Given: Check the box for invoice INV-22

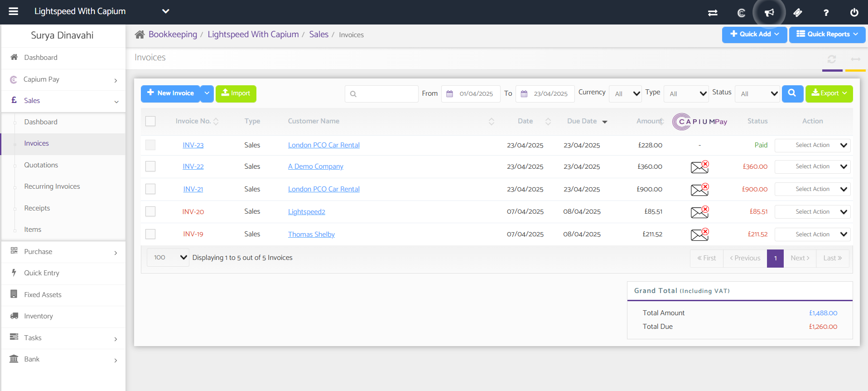Looking at the screenshot, I should coord(150,166).
